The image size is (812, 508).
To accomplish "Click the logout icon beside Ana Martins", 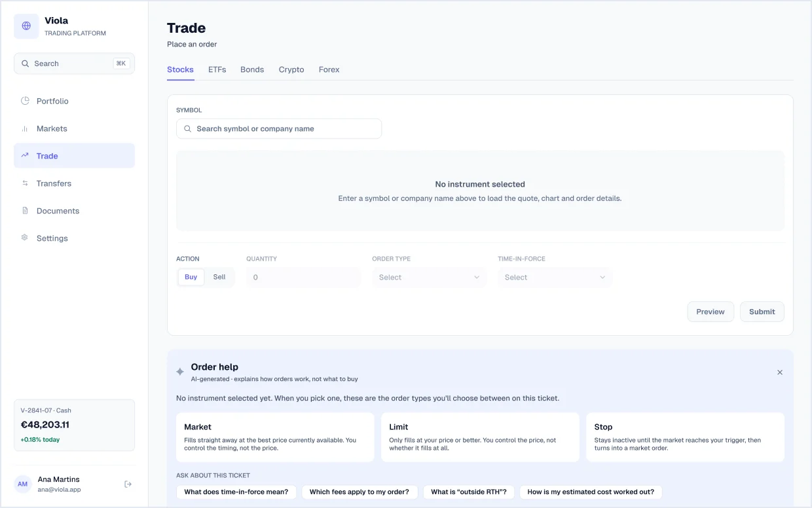I will (x=128, y=484).
